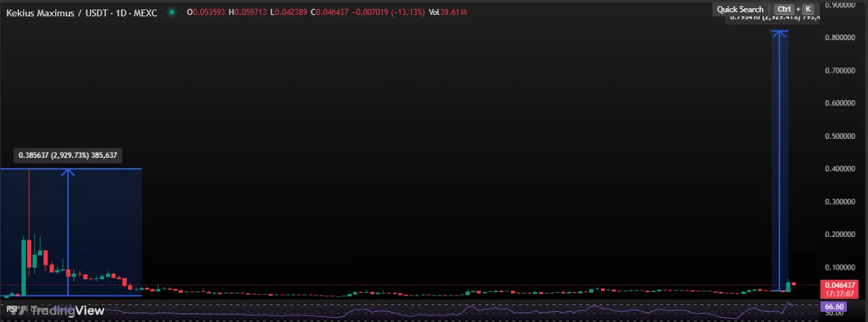
Task: Click the 0.400000 price axis label
Action: click(841, 169)
